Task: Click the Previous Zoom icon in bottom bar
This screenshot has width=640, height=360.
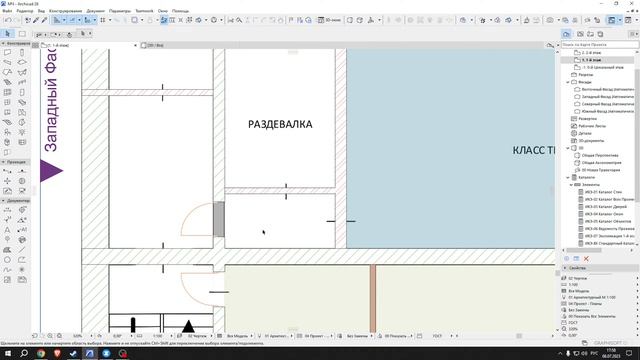Action: coord(35,336)
